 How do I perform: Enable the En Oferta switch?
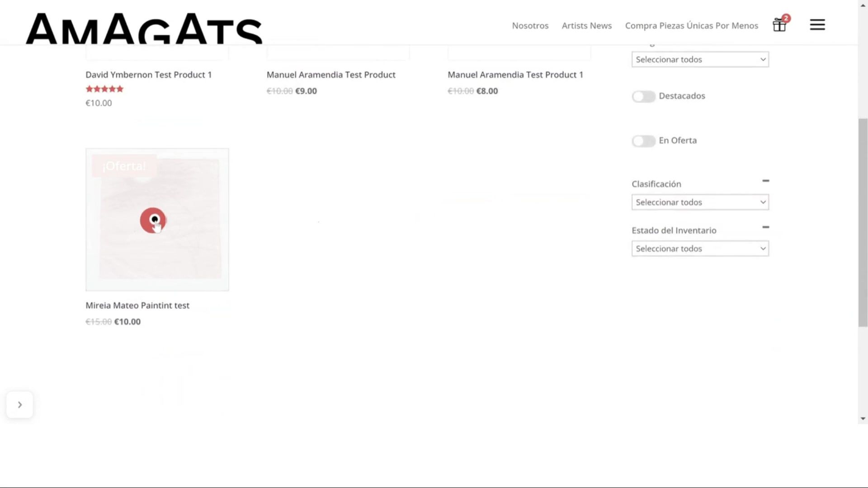pos(643,141)
